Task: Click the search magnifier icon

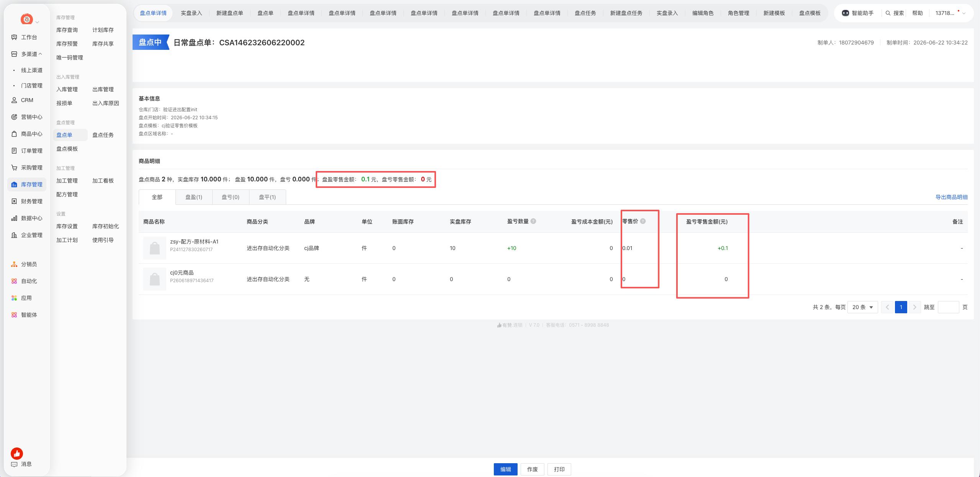Action: [888, 13]
